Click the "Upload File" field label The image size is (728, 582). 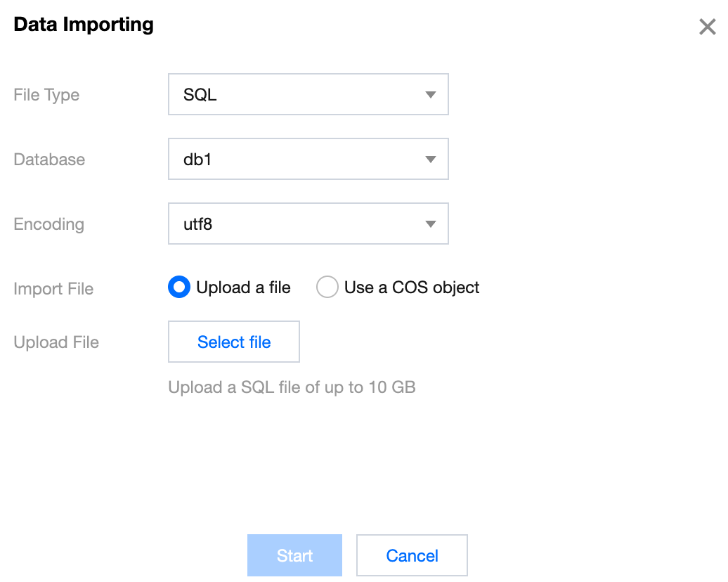pos(56,342)
